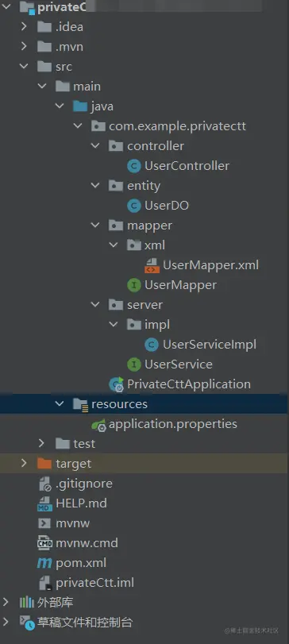
Task: Click the UserMapper interface icon
Action: 134,285
